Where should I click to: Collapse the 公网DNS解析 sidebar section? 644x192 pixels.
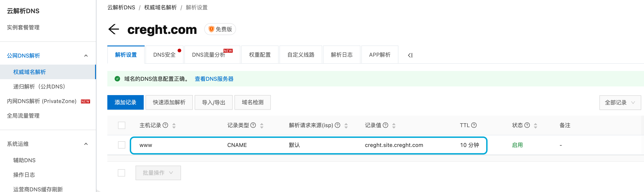86,56
